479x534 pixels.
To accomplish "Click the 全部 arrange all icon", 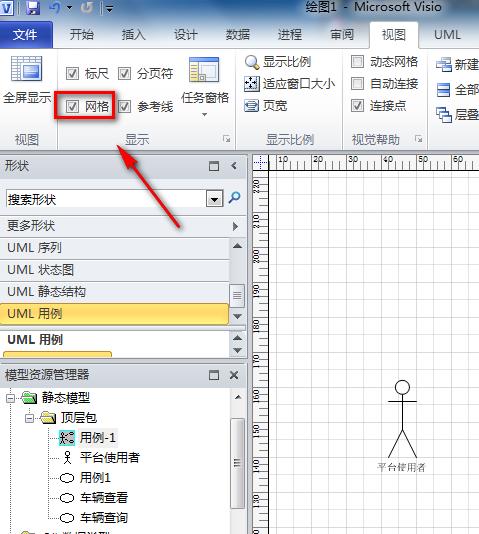I will tap(444, 90).
